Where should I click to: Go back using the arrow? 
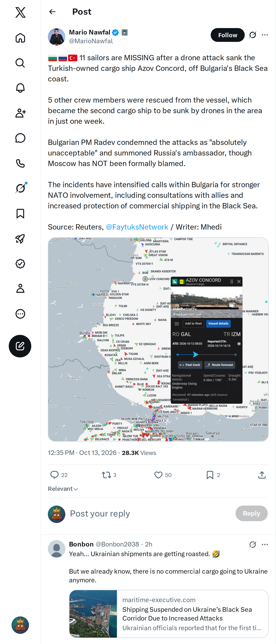(x=52, y=12)
